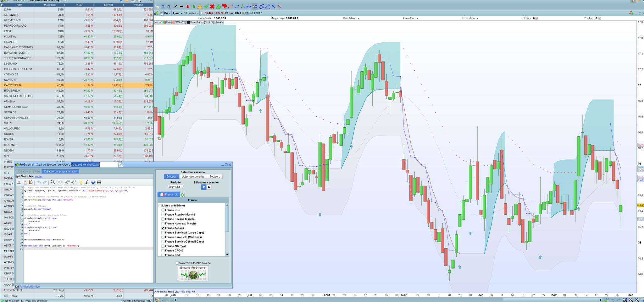Image resolution: width=644 pixels, height=302 pixels.
Task: Click the ProScreener name input field
Action: click(94, 165)
